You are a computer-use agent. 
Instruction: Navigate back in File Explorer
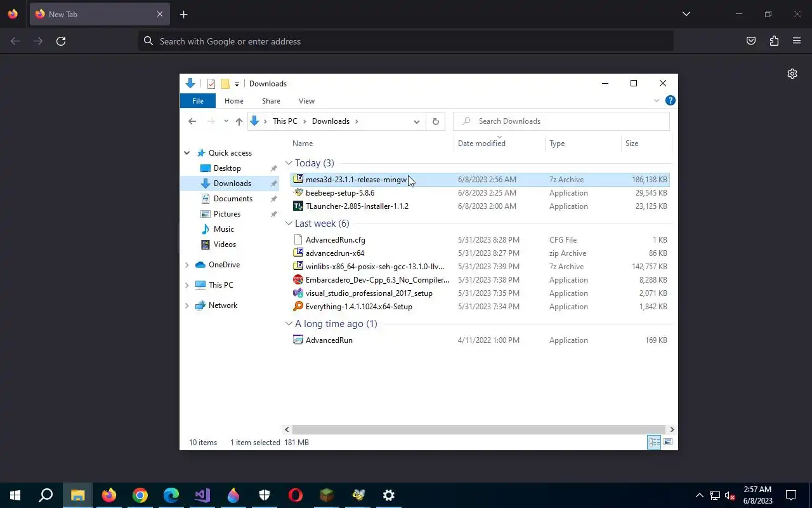192,121
